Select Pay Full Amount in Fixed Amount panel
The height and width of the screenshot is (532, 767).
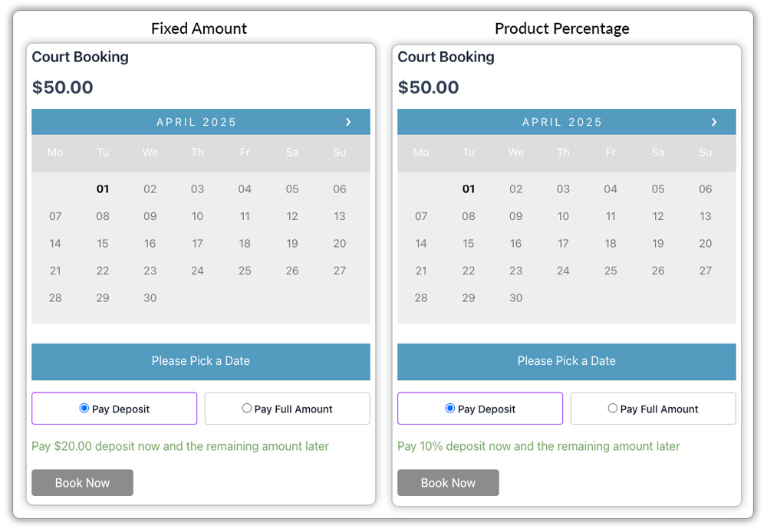tap(247, 409)
